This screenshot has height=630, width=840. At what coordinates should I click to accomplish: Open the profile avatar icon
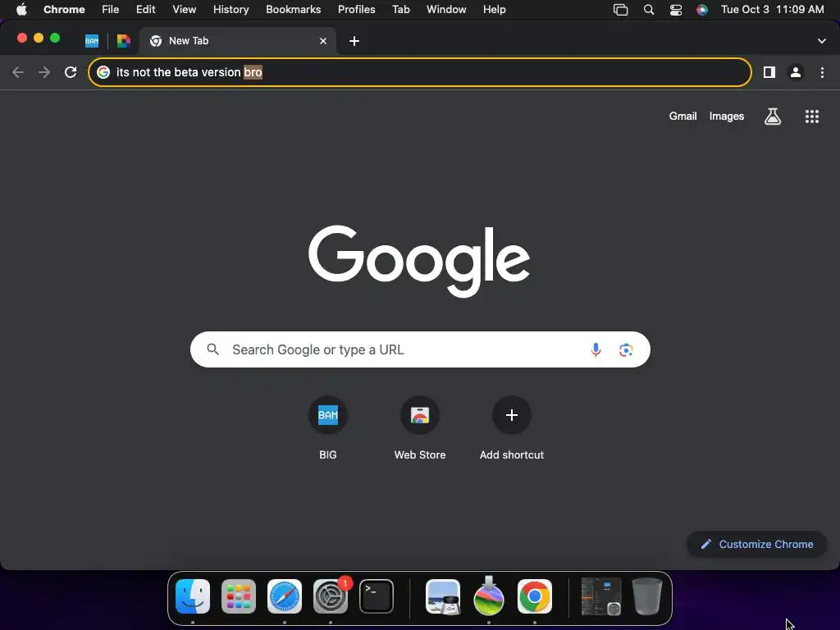(796, 72)
